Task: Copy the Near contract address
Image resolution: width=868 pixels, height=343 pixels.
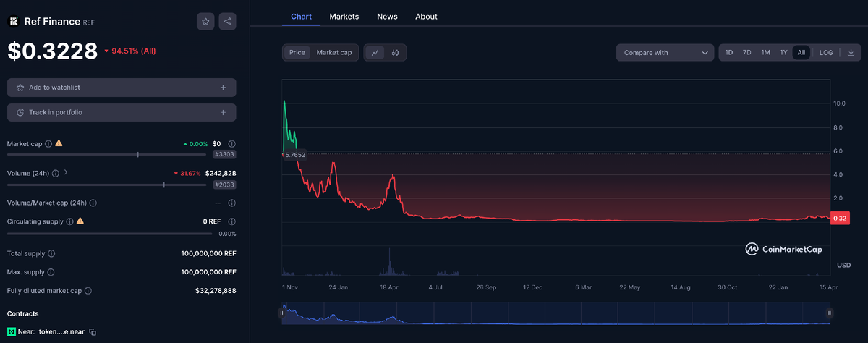Action: [93, 332]
